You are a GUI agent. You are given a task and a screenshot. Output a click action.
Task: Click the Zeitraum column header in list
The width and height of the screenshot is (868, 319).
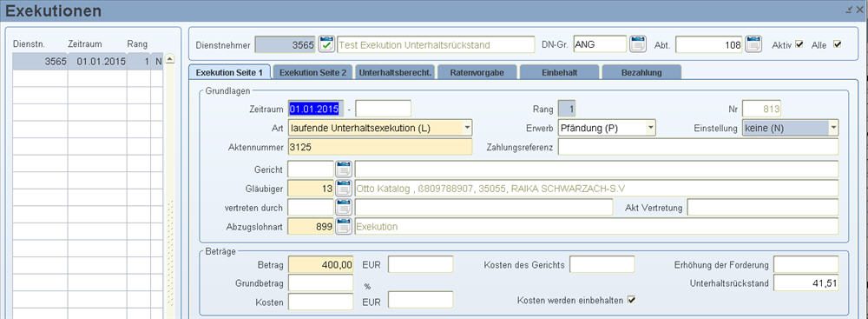tap(85, 44)
